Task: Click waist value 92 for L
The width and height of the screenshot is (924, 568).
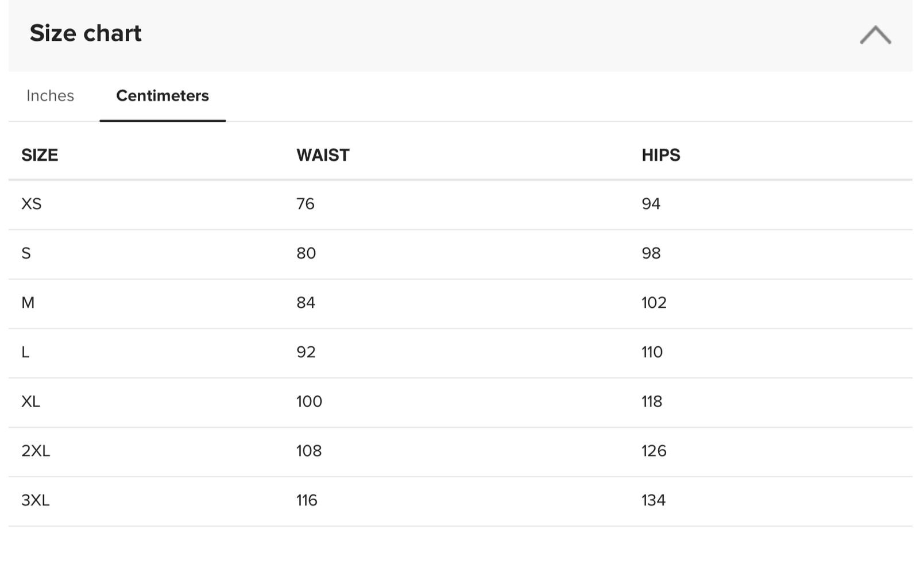Action: 306,352
